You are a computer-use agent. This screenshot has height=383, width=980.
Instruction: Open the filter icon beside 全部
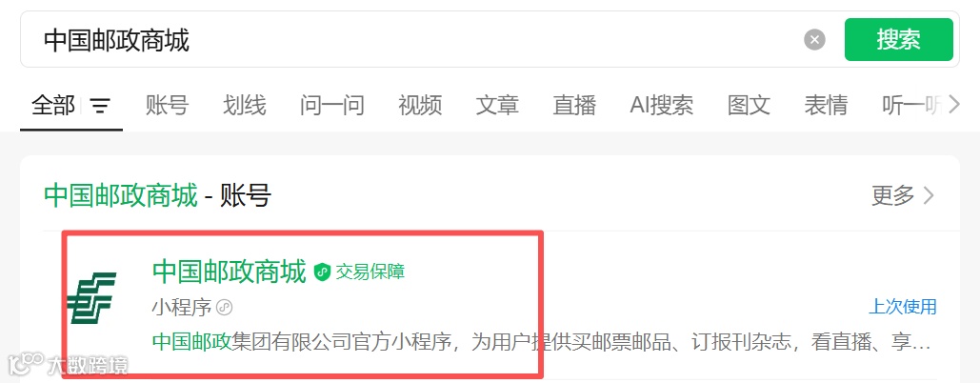point(99,106)
